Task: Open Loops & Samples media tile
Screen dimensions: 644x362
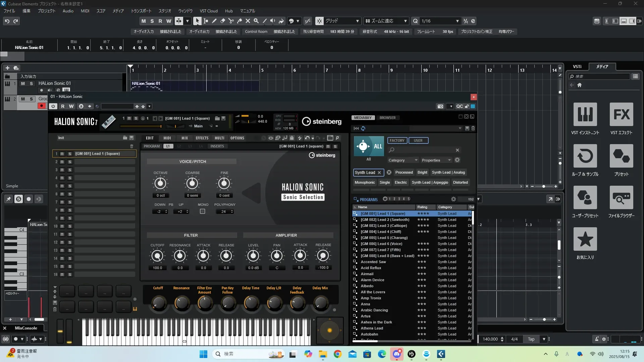Action: [585, 156]
